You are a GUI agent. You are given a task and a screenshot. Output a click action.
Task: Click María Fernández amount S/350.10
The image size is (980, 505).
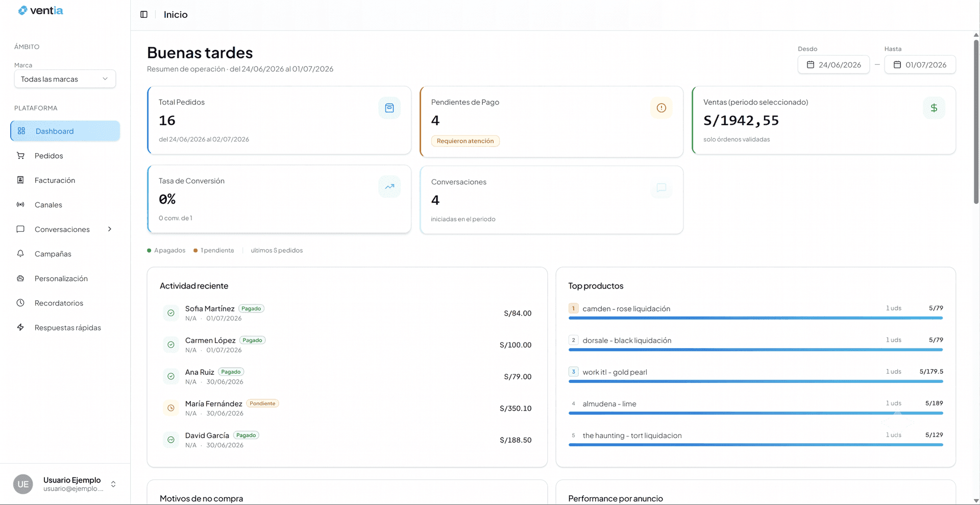pos(516,408)
